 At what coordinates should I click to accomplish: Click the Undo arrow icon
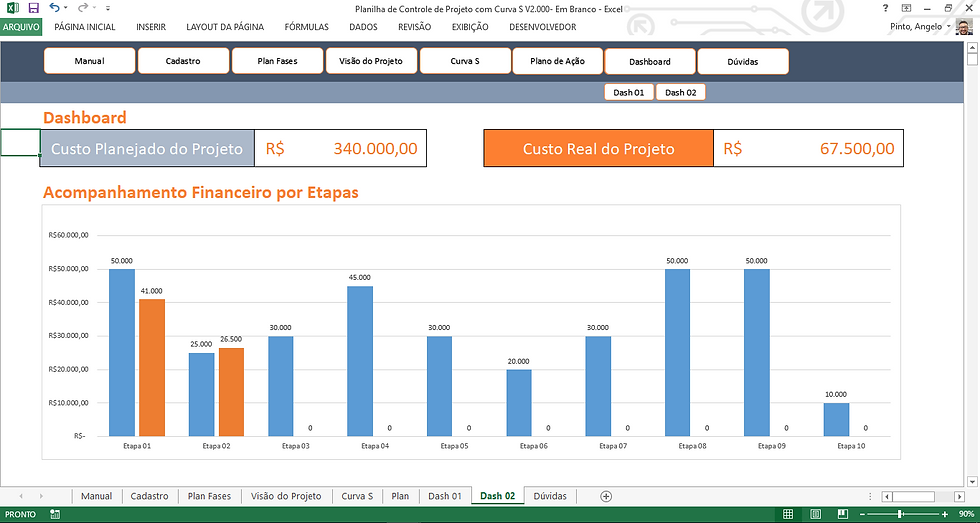pos(54,8)
